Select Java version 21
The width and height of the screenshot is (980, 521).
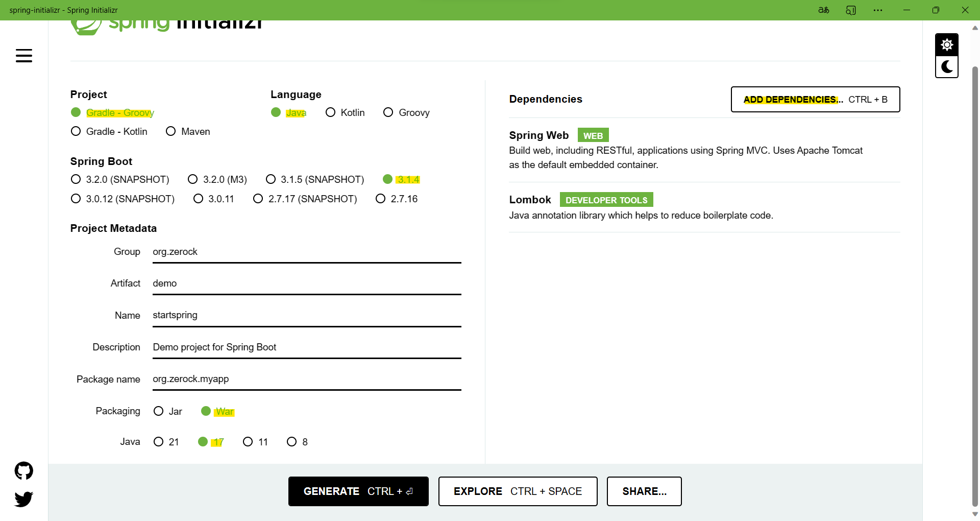point(166,442)
